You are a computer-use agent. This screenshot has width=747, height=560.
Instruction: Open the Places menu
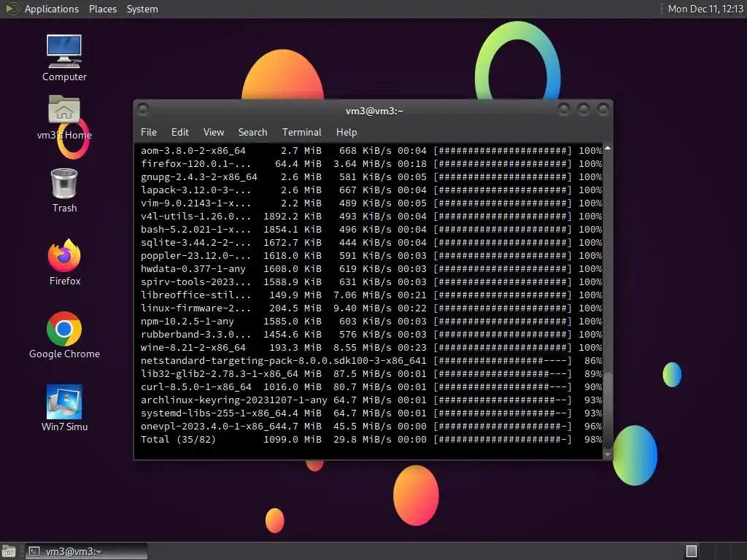pos(102,9)
